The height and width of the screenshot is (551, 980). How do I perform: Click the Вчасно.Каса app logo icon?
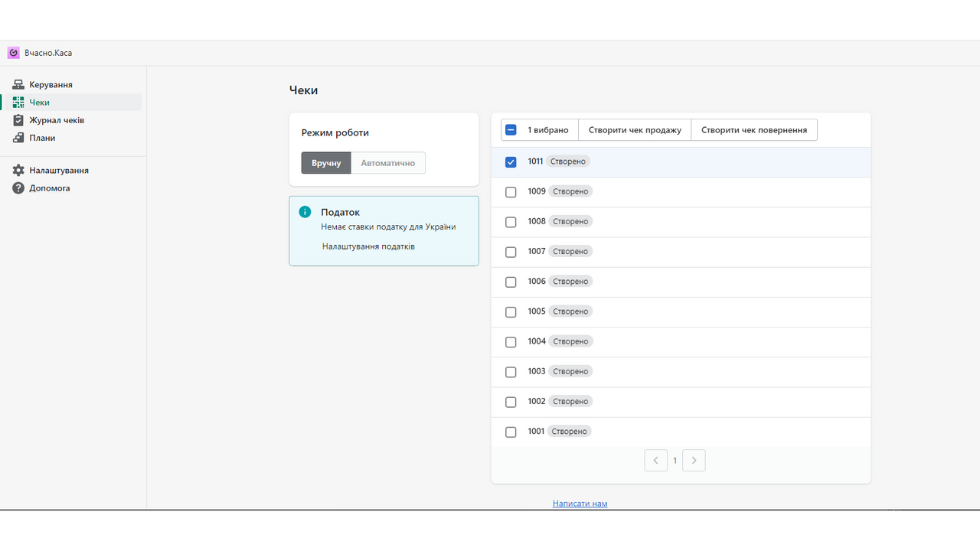(13, 53)
